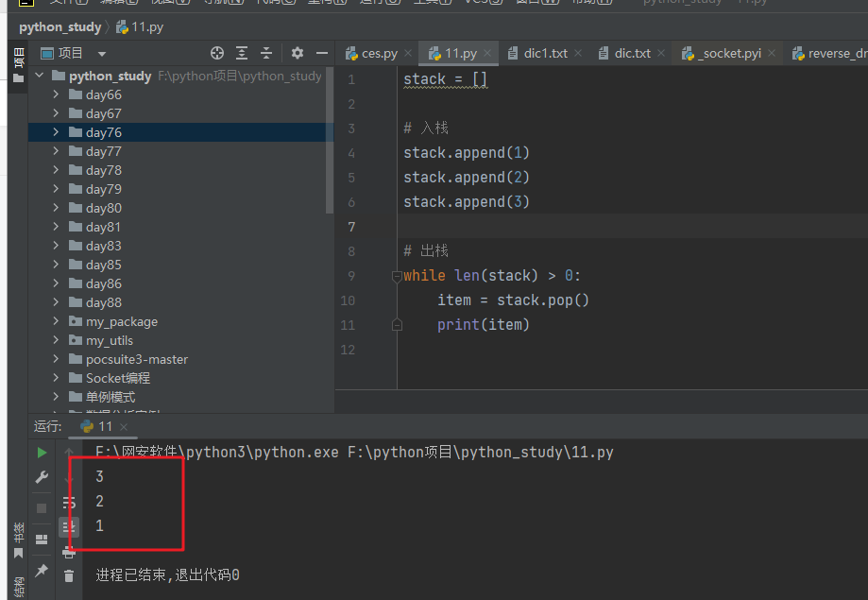This screenshot has width=868, height=600.
Task: Collapse all nodes in project tree
Action: tap(266, 53)
